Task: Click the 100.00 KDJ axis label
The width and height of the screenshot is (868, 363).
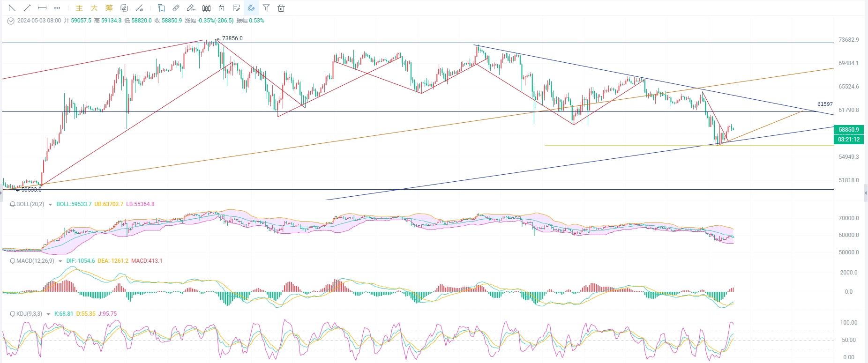Action: tap(849, 323)
